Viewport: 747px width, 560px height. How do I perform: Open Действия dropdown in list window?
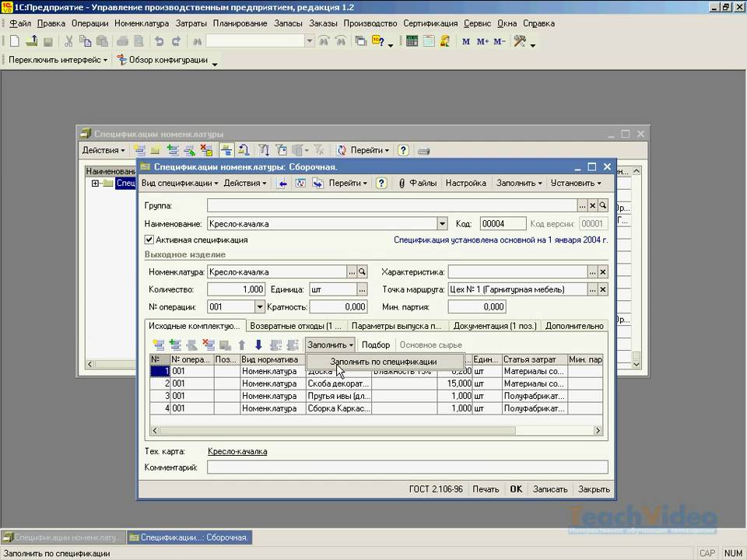103,150
